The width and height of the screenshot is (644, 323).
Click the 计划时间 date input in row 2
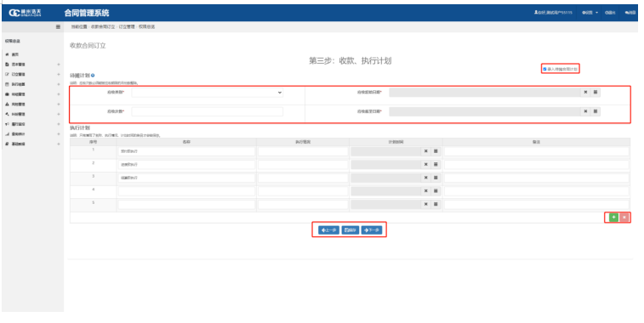click(x=386, y=165)
